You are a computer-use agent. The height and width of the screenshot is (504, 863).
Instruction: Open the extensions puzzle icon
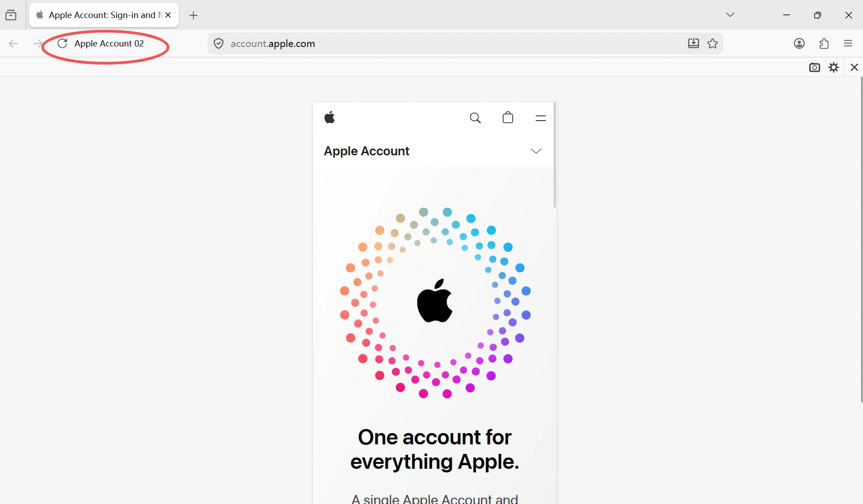coord(824,43)
